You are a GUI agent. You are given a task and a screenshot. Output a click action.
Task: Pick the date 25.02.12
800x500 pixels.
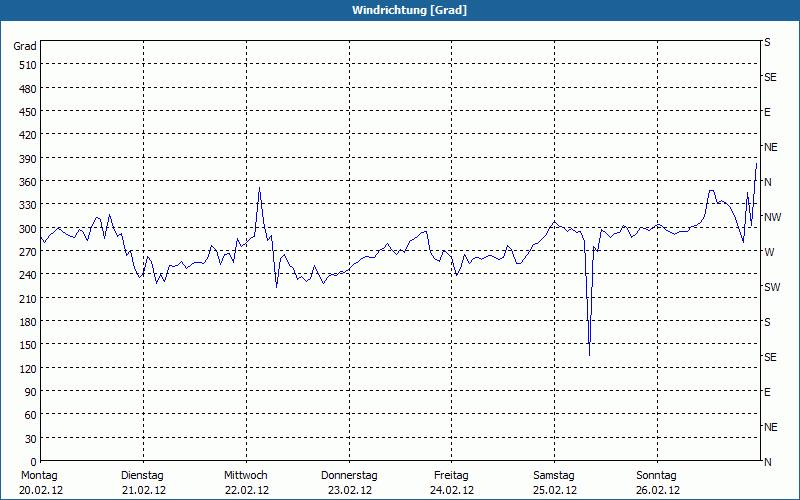click(x=555, y=490)
